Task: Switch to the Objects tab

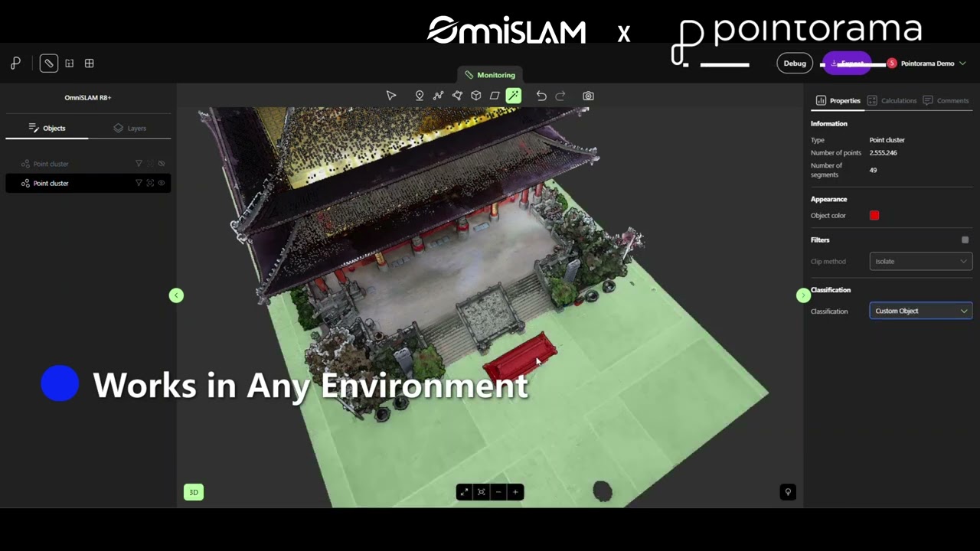Action: 47,128
